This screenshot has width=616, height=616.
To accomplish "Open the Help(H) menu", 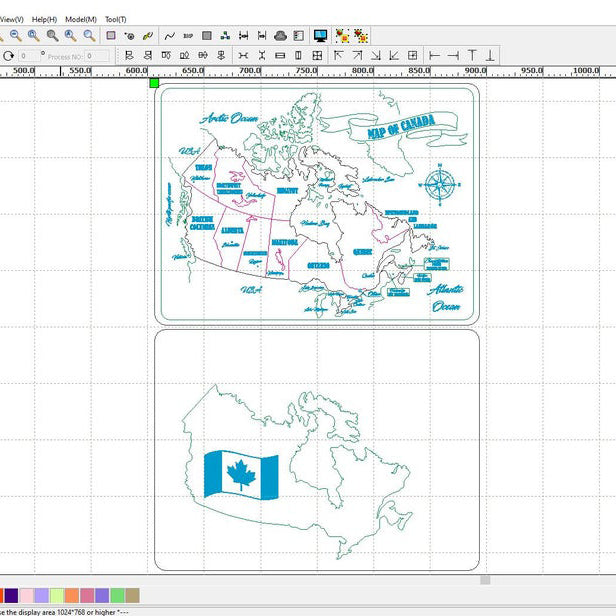I will 44,19.
